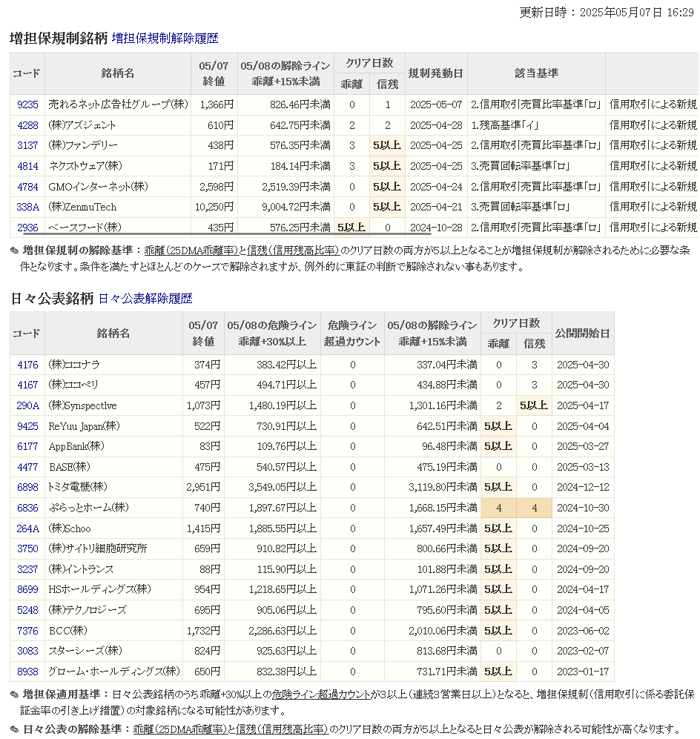Select release line value 826.46円未満
700x739 pixels.
point(300,105)
